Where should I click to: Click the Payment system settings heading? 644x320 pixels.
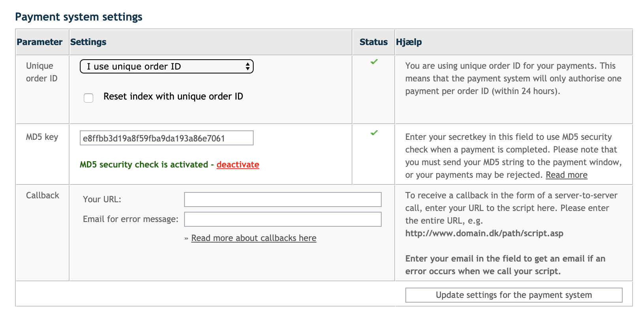click(x=79, y=17)
